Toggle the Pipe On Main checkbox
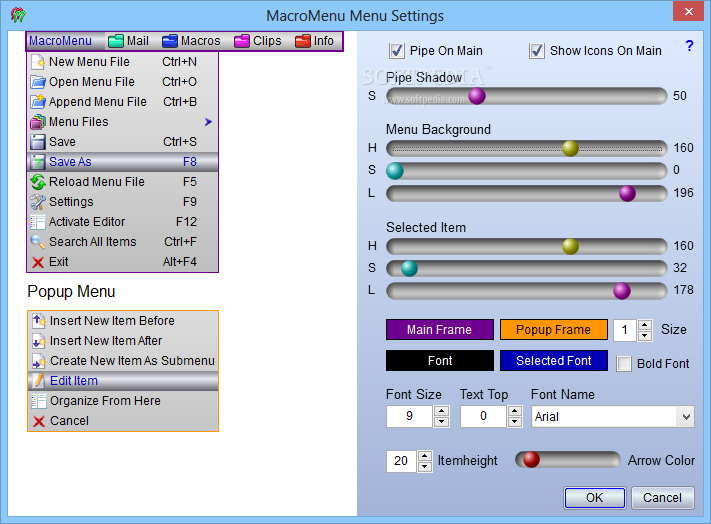Viewport: 711px width, 524px height. click(x=397, y=51)
